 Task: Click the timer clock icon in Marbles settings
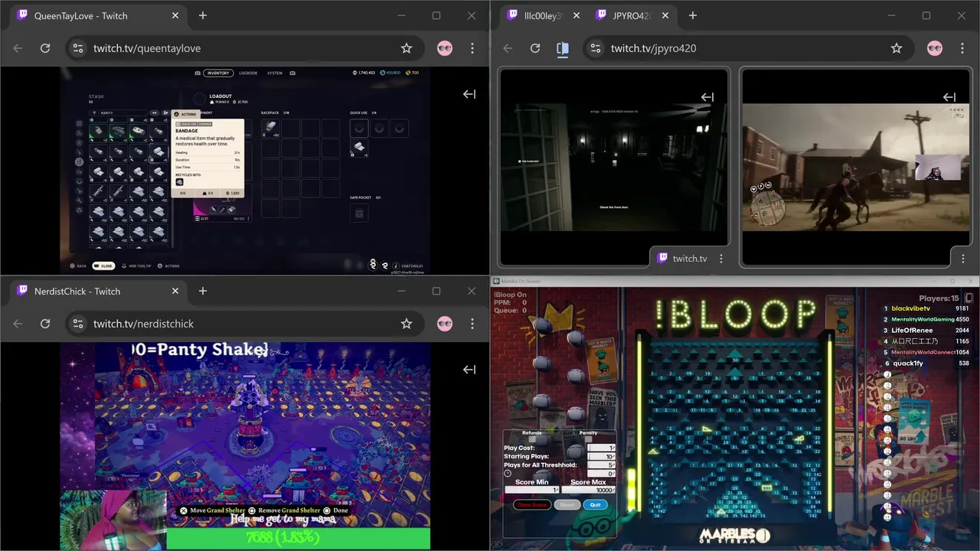(508, 473)
